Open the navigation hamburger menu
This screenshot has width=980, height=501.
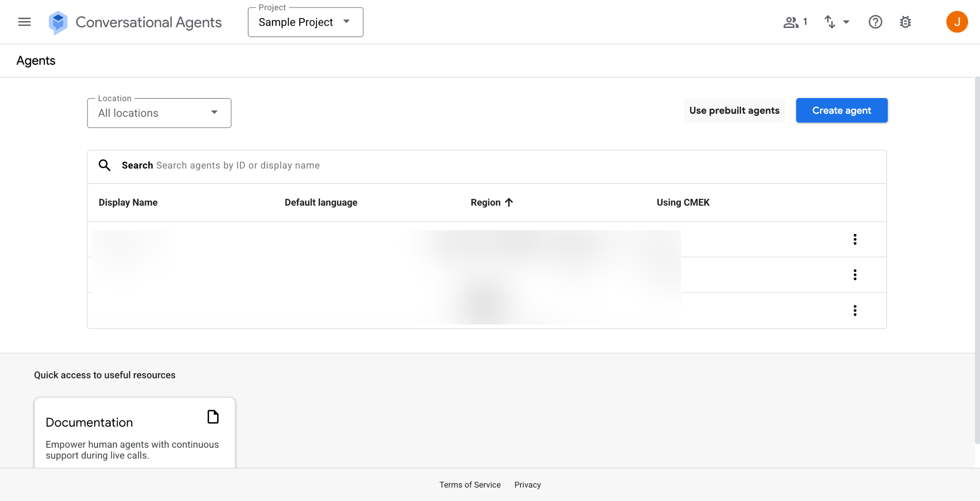[24, 22]
